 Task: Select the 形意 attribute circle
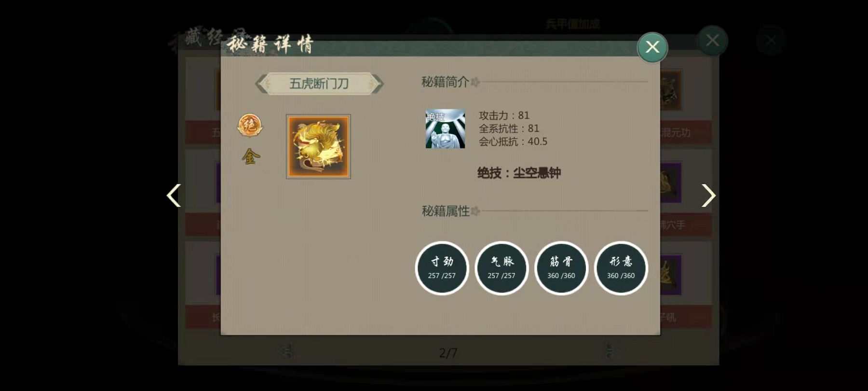click(621, 268)
